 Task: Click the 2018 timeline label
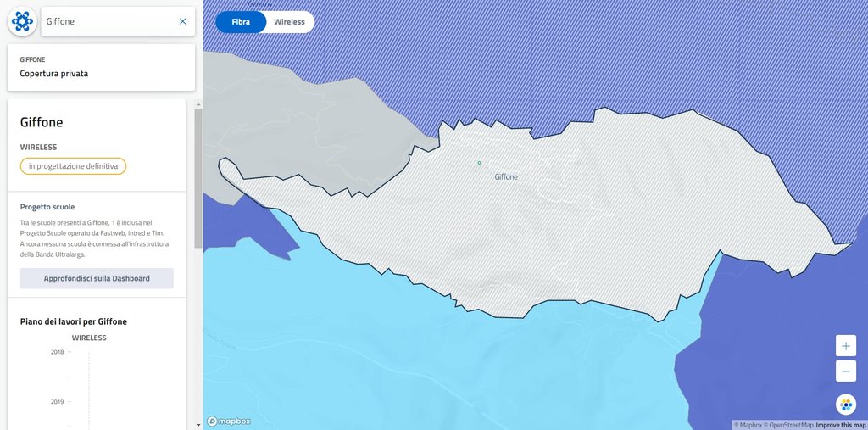pyautogui.click(x=57, y=352)
